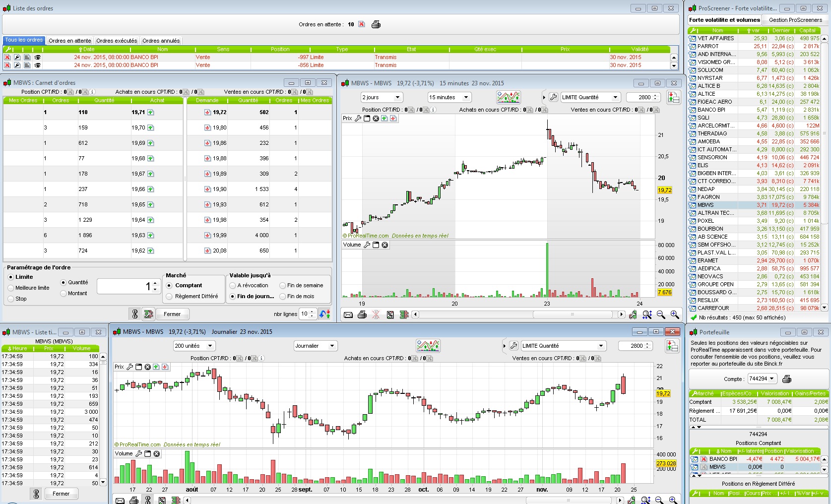This screenshot has width=831, height=504.
Task: Open order settings wrench in 15 minutes chart
Action: 554,97
